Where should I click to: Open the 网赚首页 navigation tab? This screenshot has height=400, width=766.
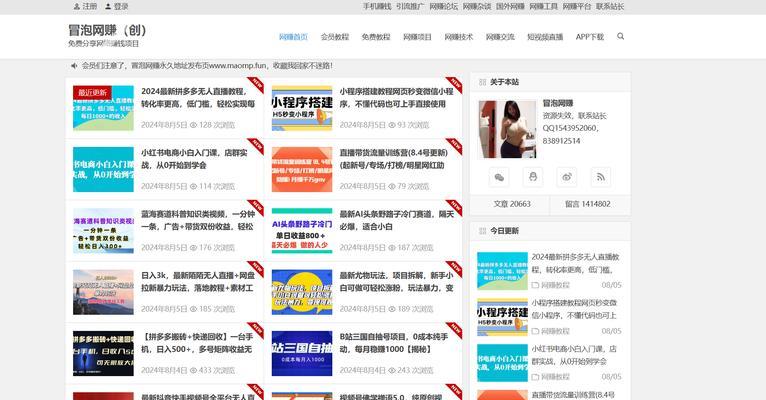point(293,37)
